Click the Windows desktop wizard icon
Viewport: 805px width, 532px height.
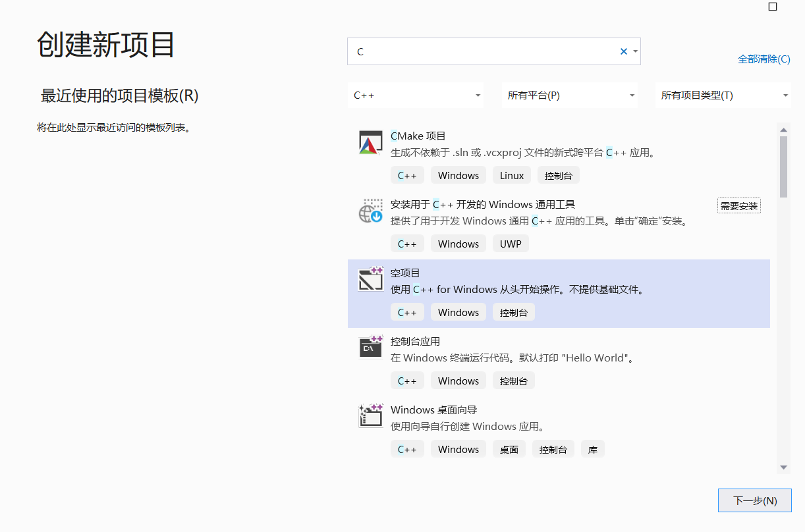370,415
